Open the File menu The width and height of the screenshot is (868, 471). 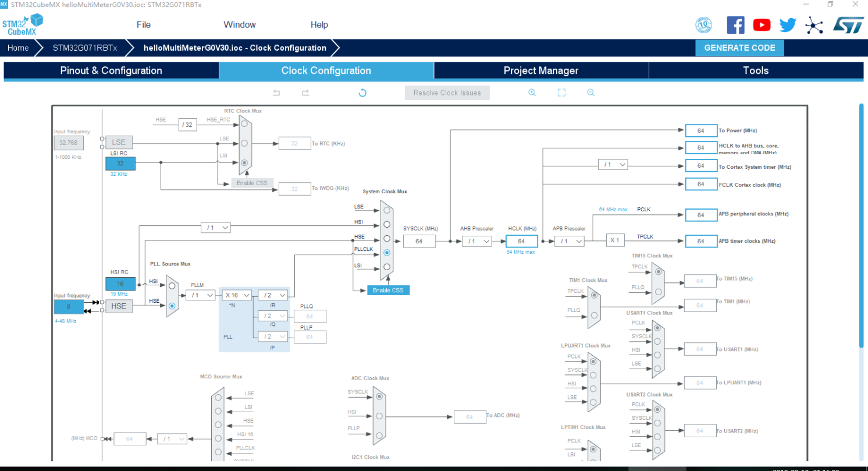point(144,24)
